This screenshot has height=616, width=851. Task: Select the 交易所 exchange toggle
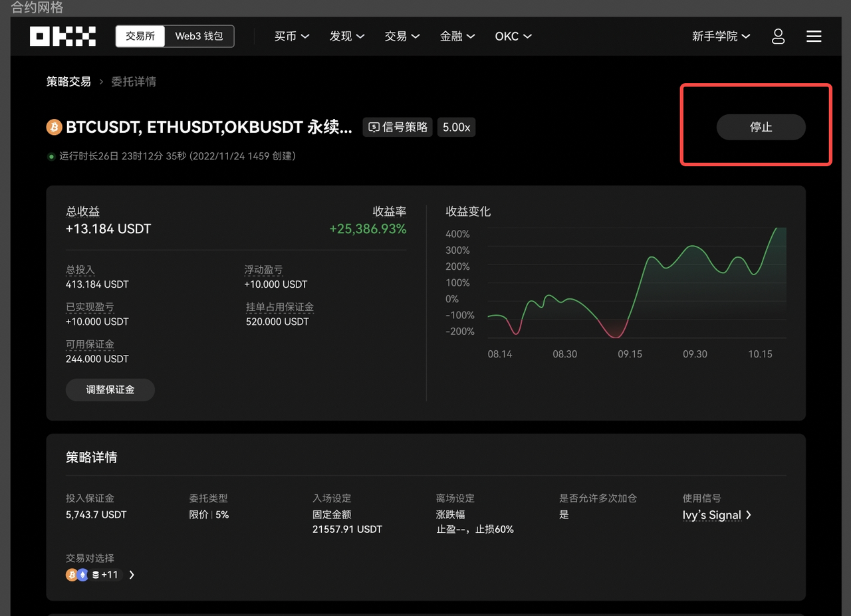140,37
